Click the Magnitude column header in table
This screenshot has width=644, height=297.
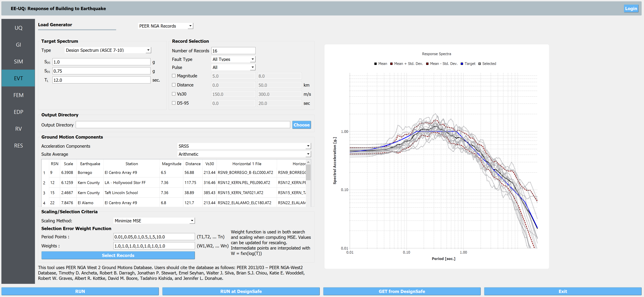pyautogui.click(x=172, y=164)
